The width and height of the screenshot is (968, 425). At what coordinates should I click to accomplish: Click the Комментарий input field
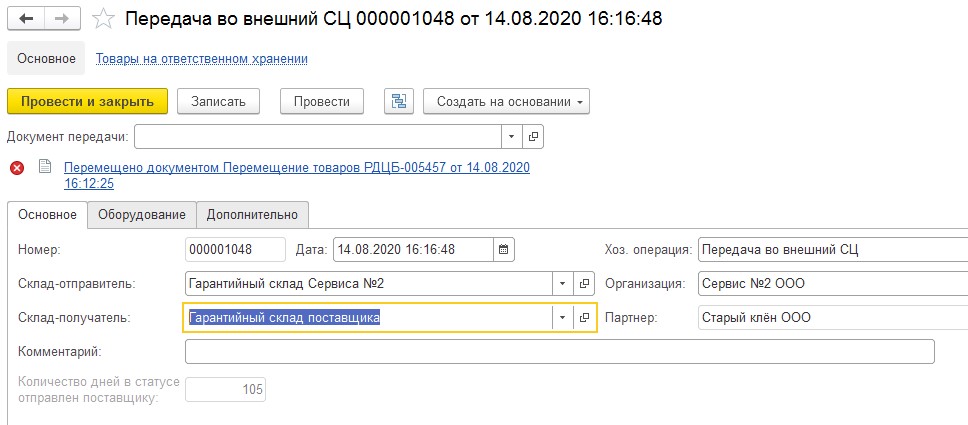(559, 351)
